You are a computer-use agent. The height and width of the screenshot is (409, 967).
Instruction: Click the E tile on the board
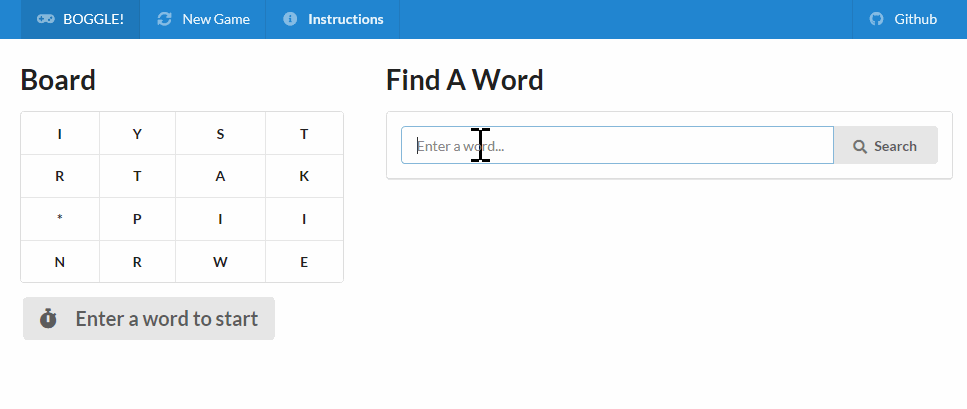click(304, 263)
